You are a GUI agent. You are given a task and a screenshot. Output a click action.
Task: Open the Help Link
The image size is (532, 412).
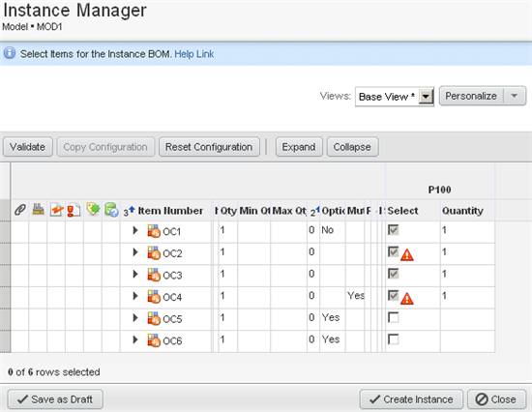(x=194, y=54)
